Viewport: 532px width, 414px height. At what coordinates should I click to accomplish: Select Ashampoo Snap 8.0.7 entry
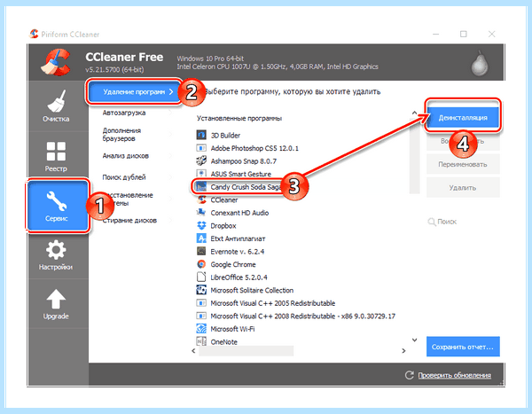[243, 160]
